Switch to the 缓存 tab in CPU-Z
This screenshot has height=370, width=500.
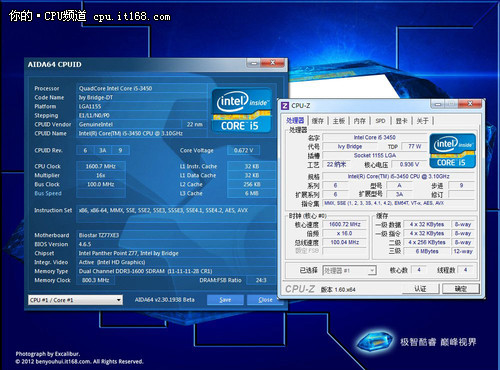coord(318,121)
